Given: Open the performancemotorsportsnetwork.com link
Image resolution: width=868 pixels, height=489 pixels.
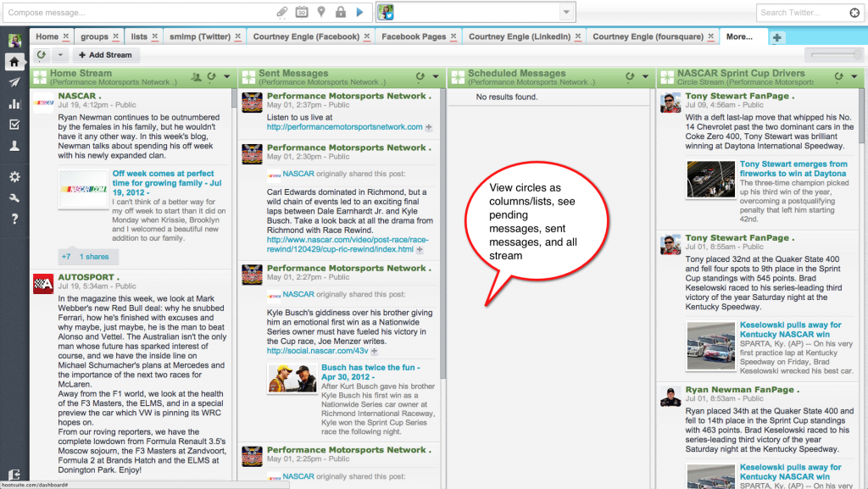Looking at the screenshot, I should 344,126.
